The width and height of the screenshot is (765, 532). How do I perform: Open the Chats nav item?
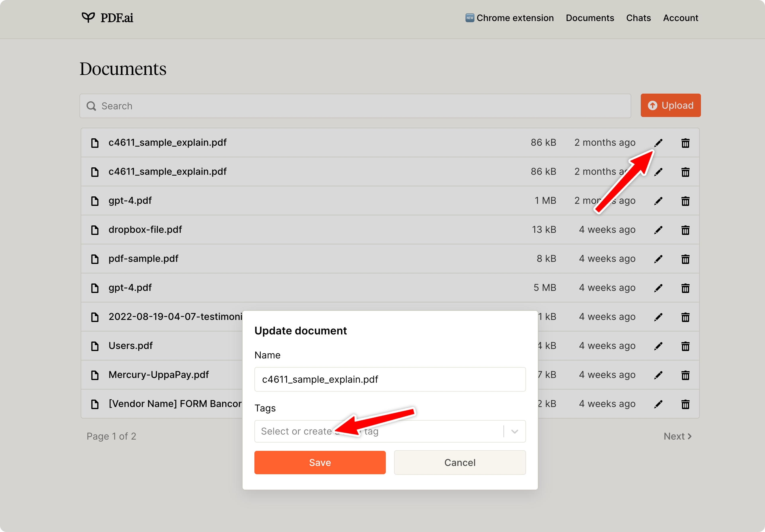tap(638, 18)
